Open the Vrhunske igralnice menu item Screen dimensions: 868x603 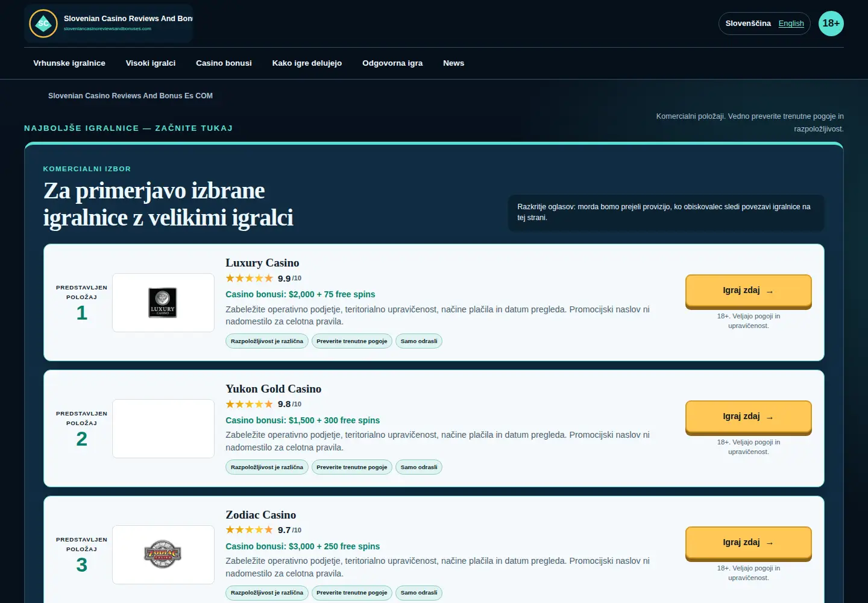click(x=69, y=63)
